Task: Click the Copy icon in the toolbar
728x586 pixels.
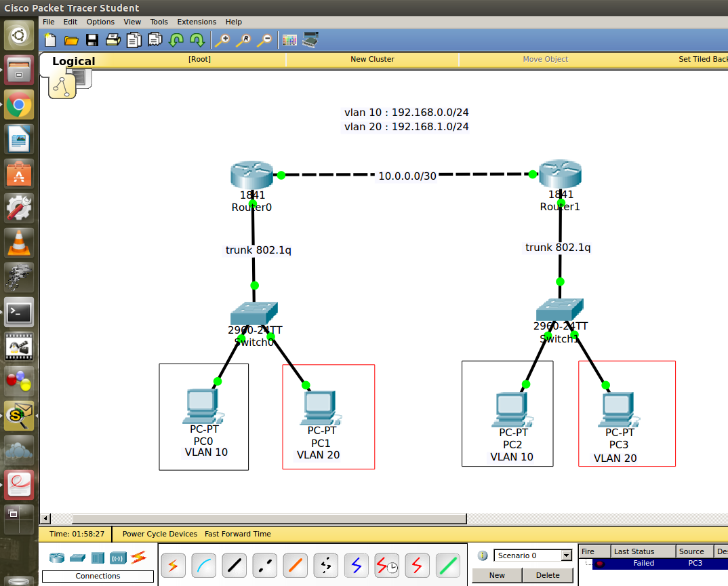Action: (x=134, y=41)
